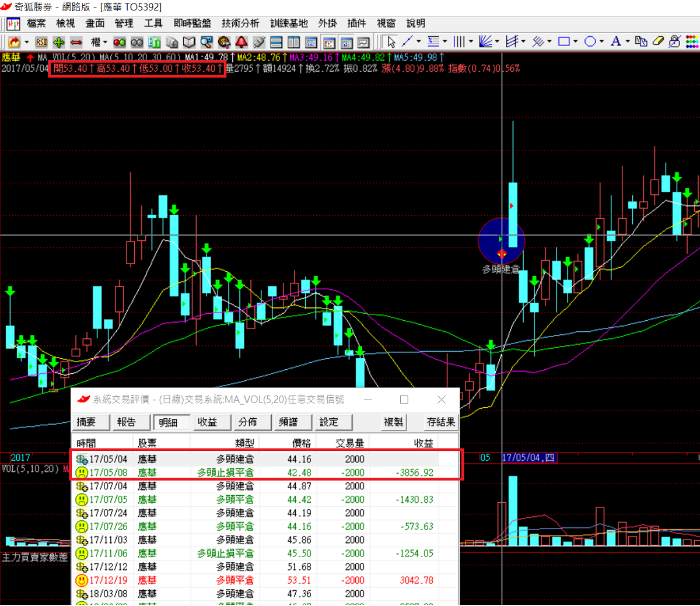Click the green four-way move arrows icon
This screenshot has width=700, height=606.
point(58,42)
